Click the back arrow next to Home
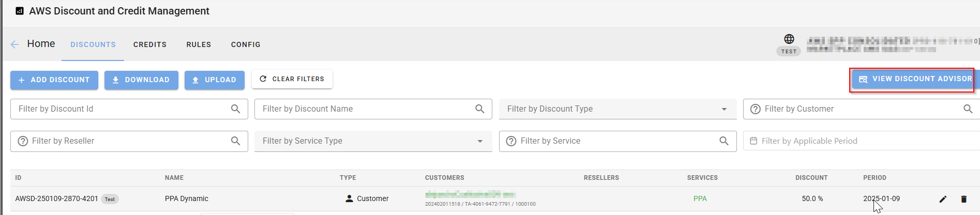The height and width of the screenshot is (215, 980). click(14, 44)
